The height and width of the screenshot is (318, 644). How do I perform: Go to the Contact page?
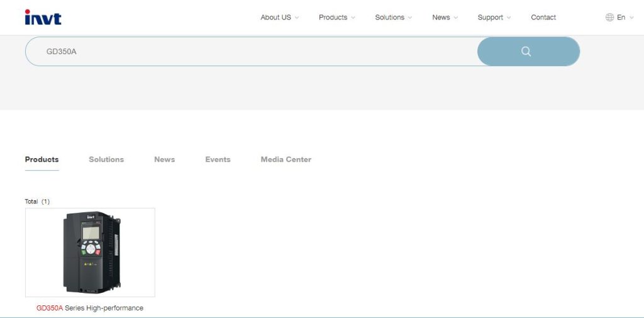point(543,18)
